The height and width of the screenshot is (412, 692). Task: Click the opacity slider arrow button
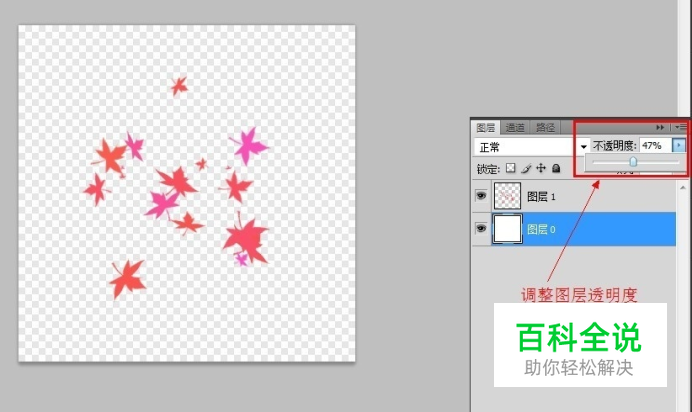[x=678, y=145]
